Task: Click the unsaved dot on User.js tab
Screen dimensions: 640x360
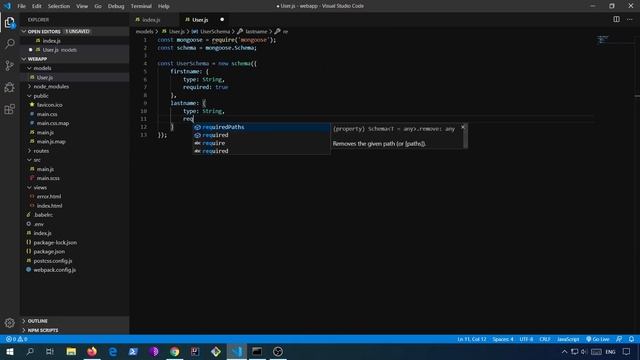Action: point(222,20)
